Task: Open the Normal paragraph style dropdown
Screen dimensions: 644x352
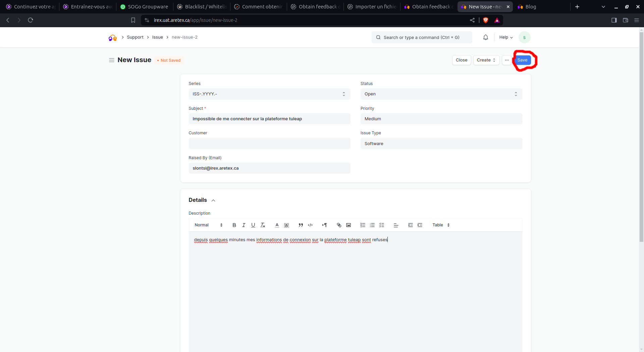Action: coord(209,225)
